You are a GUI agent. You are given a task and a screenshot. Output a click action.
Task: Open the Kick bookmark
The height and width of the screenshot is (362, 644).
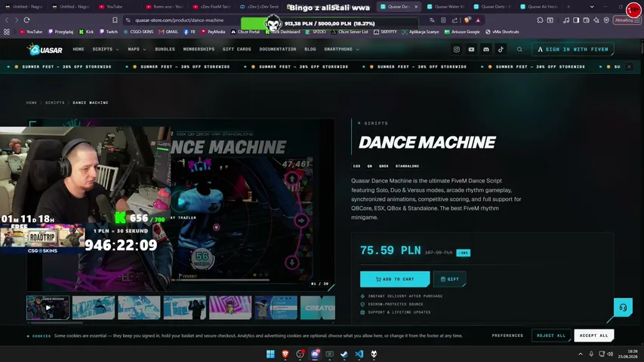click(x=86, y=32)
